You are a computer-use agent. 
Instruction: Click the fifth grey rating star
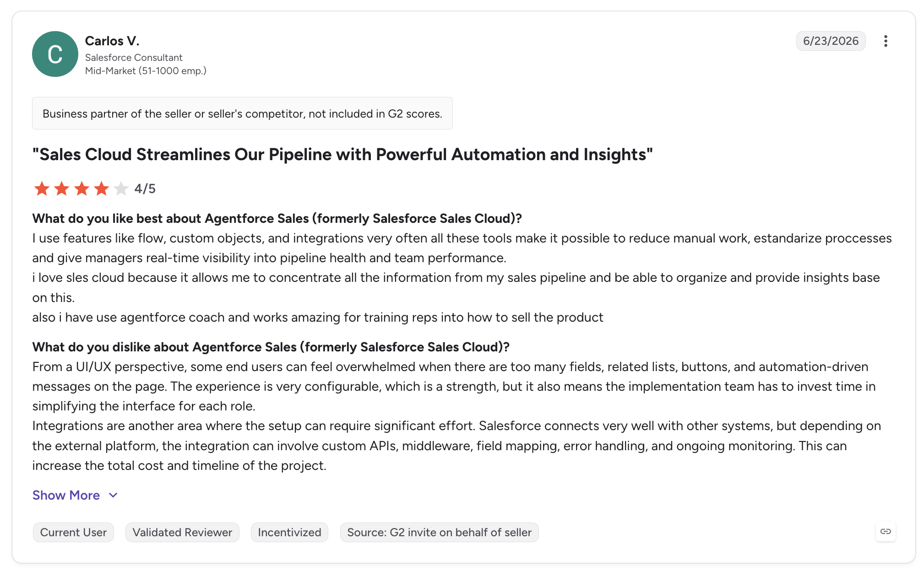(121, 189)
